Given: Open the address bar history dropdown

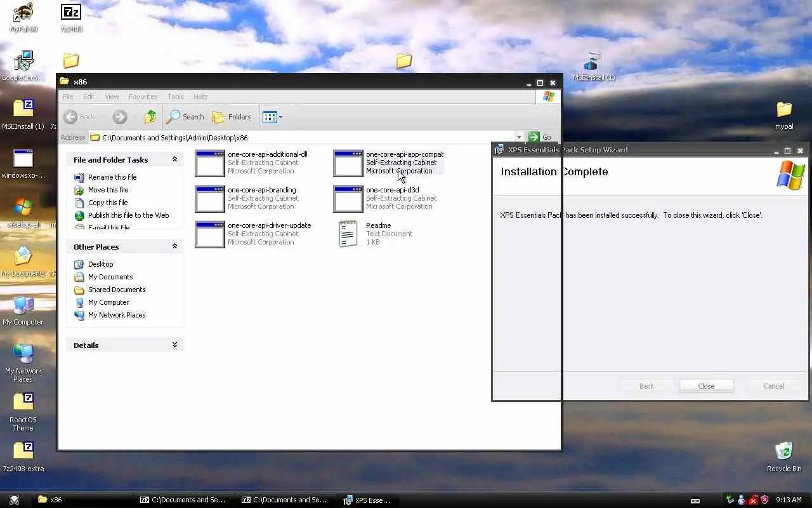Looking at the screenshot, I should point(519,137).
